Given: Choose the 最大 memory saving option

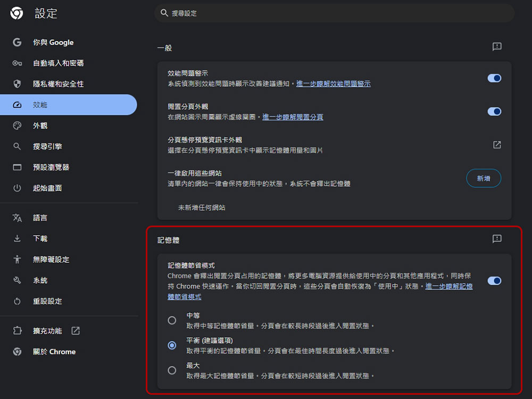Looking at the screenshot, I should click(x=172, y=370).
